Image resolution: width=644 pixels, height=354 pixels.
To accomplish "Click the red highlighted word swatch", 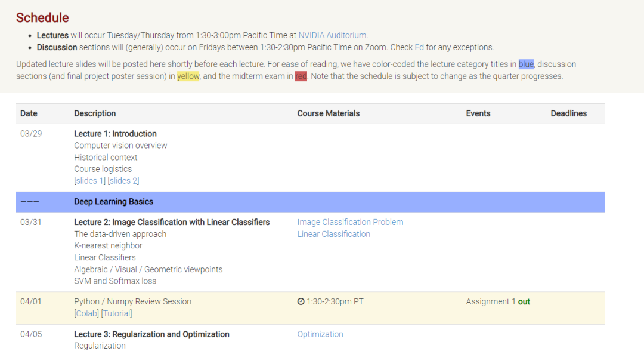I will (x=301, y=76).
